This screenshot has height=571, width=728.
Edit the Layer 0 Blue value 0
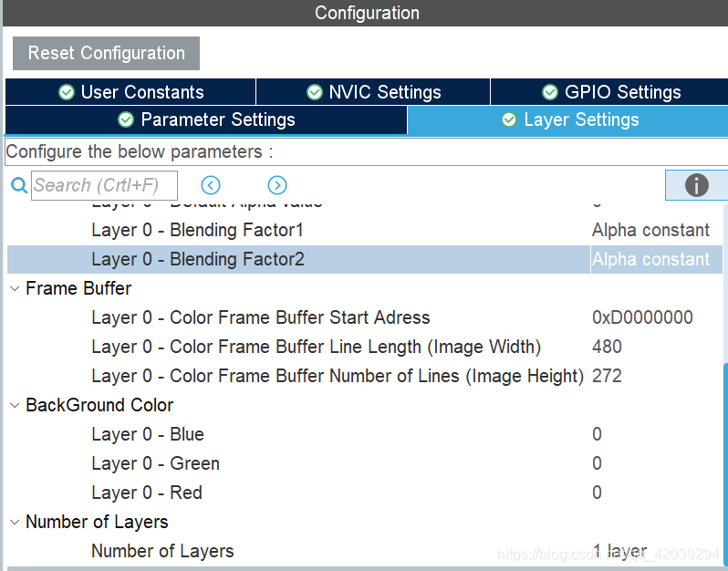coord(597,434)
